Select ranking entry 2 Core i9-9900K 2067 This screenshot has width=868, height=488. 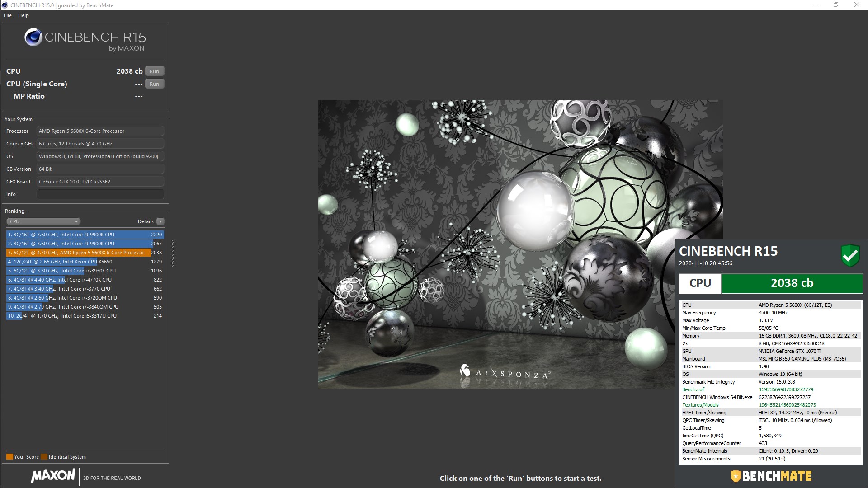tap(85, 244)
